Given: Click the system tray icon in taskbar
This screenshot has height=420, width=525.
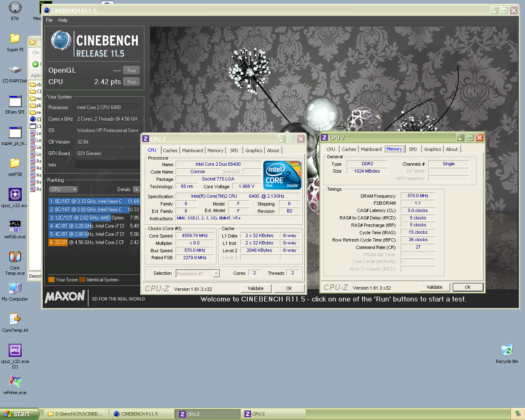Looking at the screenshot, I should [518, 414].
